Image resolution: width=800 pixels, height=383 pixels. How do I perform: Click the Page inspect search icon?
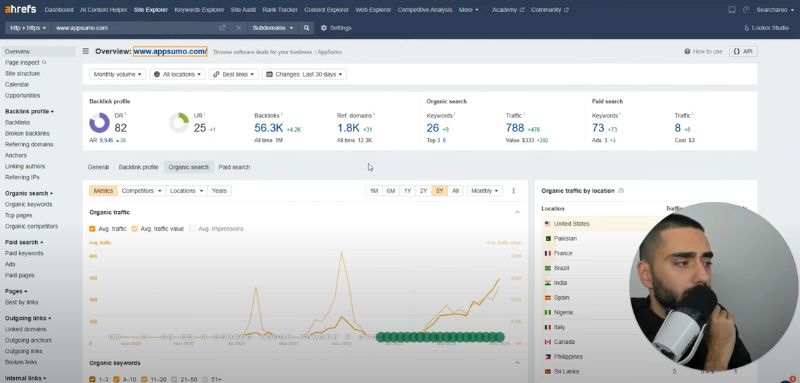coord(44,62)
